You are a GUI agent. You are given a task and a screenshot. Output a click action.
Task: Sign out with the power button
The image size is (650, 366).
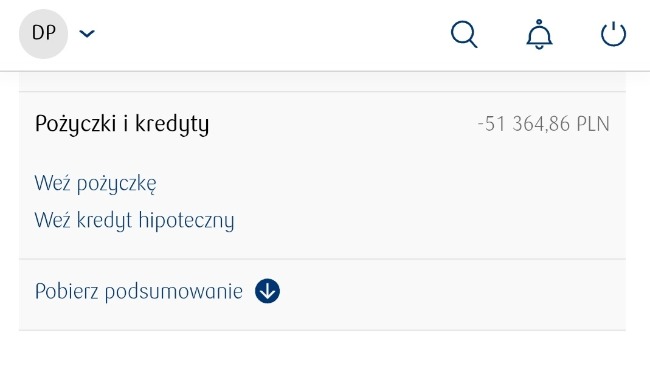pyautogui.click(x=614, y=34)
